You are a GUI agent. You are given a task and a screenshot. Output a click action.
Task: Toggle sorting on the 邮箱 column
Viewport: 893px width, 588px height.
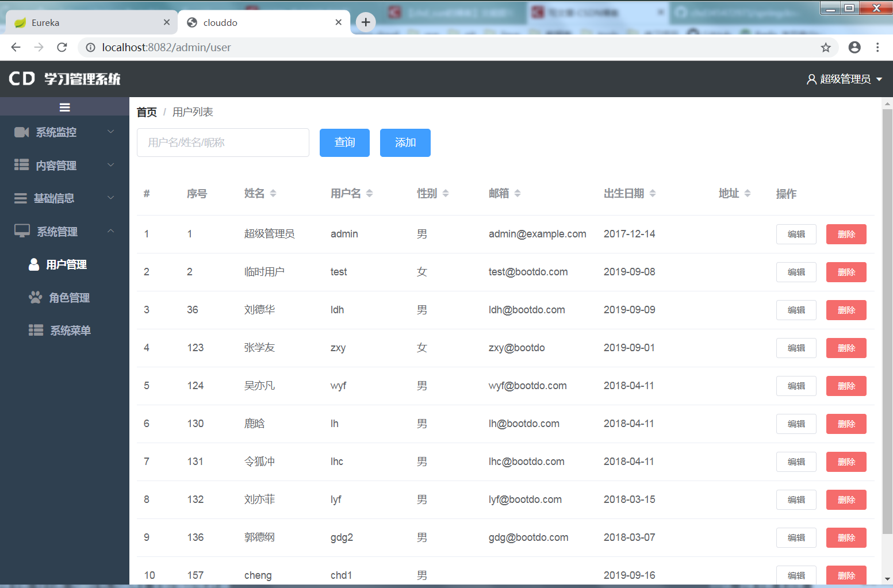[519, 193]
